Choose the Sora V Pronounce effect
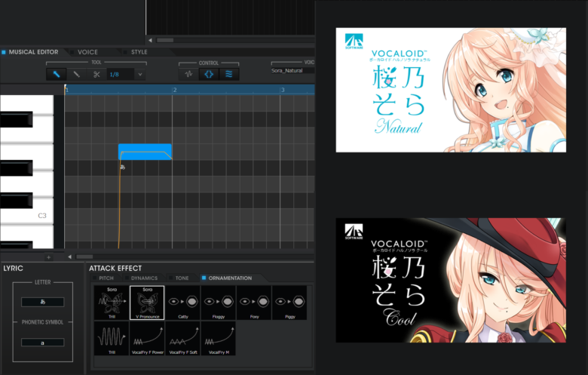The width and height of the screenshot is (588, 375). (147, 303)
